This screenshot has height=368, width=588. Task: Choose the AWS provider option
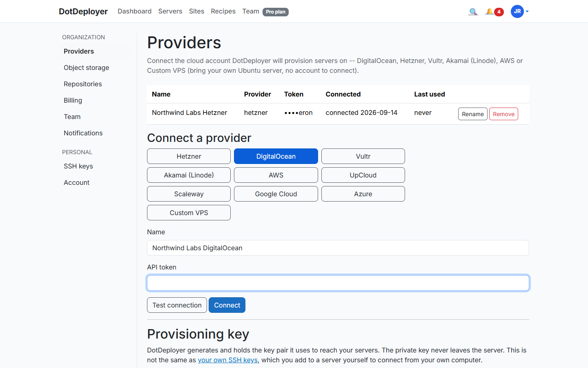click(x=276, y=175)
